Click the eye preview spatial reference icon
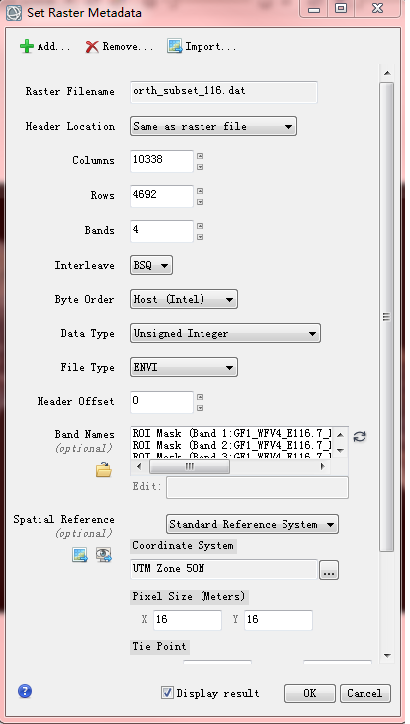Viewport: 410px width, 724px height. 104,555
